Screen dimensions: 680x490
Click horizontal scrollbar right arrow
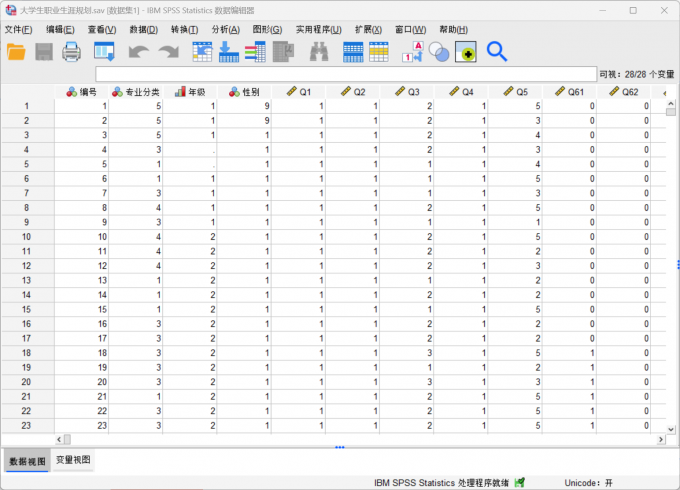pyautogui.click(x=660, y=439)
